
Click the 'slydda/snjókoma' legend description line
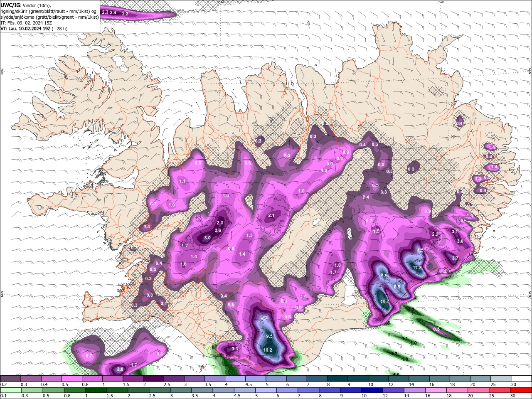point(49,17)
